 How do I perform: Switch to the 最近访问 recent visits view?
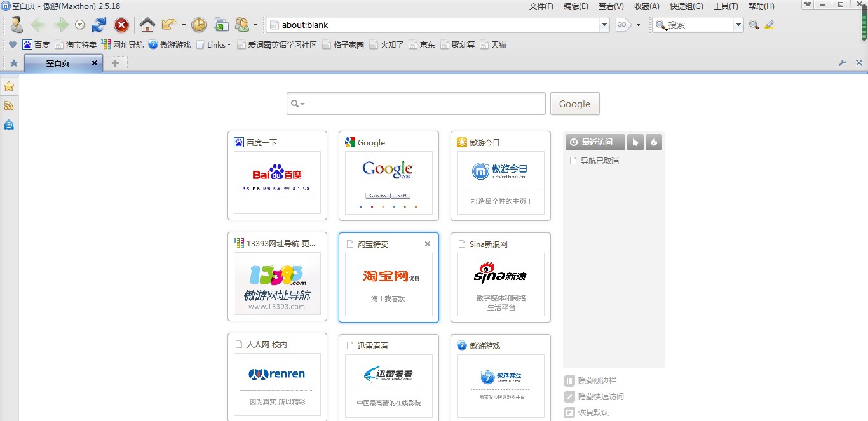[595, 142]
